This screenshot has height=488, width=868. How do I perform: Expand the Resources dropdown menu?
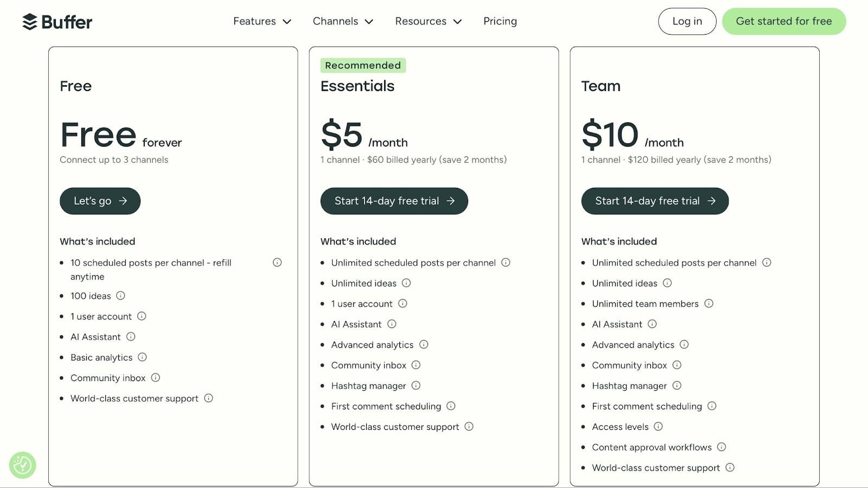tap(428, 21)
